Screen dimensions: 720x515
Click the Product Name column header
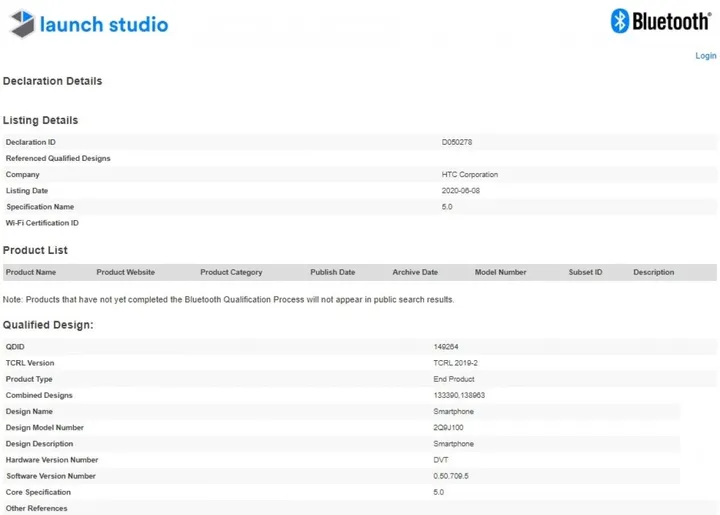pos(31,272)
